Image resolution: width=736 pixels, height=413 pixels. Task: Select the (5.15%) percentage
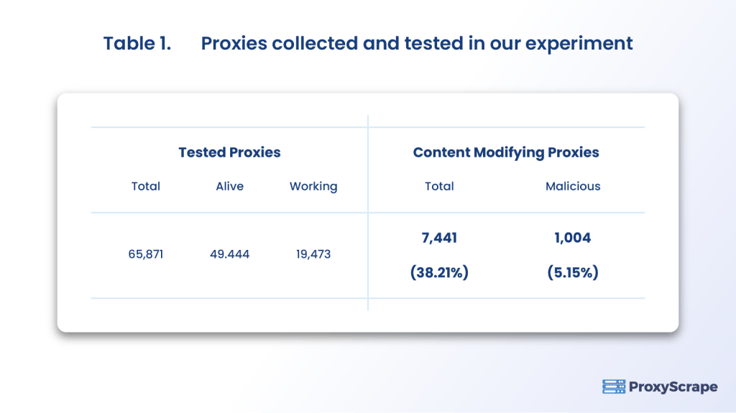(x=573, y=272)
